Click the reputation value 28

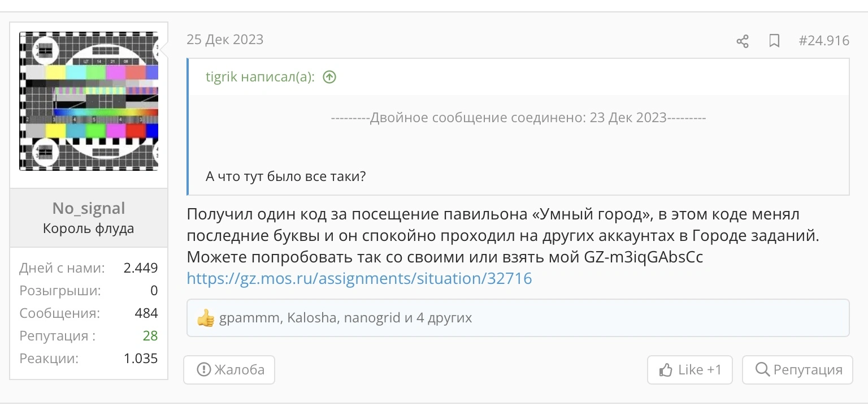150,336
